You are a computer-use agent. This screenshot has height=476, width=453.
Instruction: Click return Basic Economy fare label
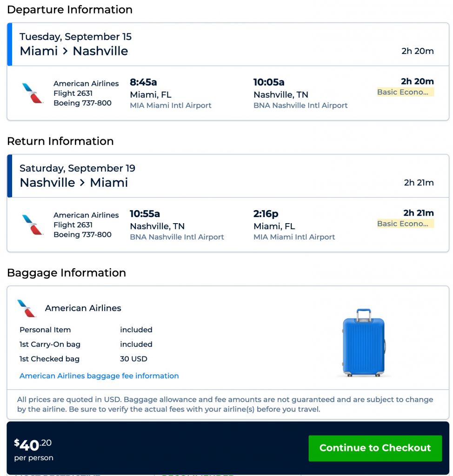[405, 224]
